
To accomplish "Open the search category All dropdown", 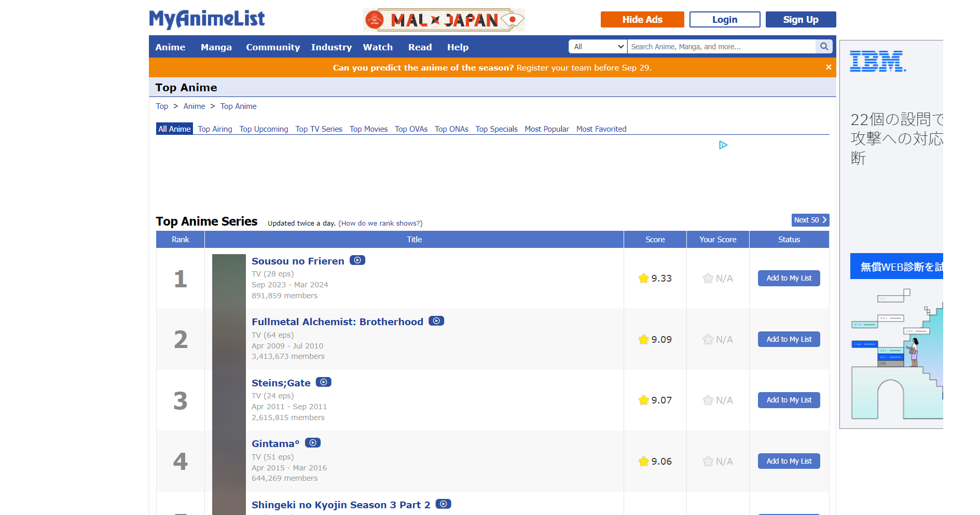I will click(x=598, y=47).
